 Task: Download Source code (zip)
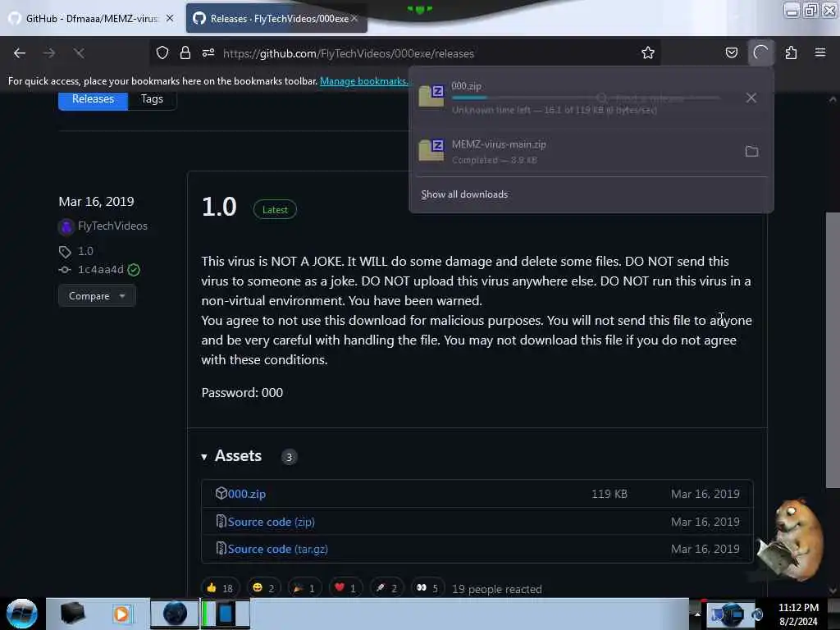tap(271, 522)
